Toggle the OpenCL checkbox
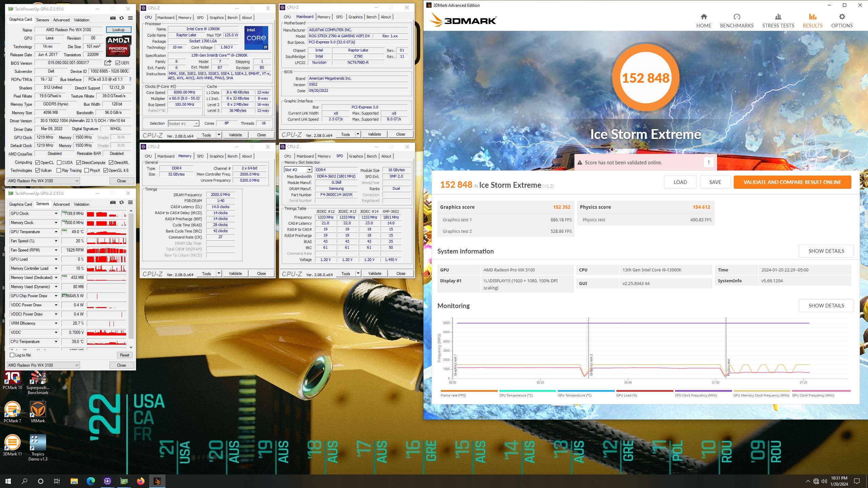This screenshot has width=868, height=488. point(37,162)
